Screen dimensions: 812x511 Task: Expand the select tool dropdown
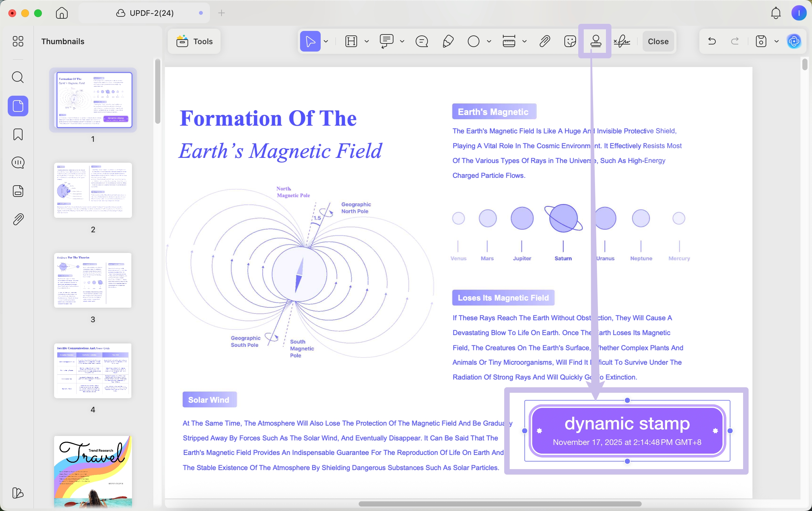tap(326, 41)
